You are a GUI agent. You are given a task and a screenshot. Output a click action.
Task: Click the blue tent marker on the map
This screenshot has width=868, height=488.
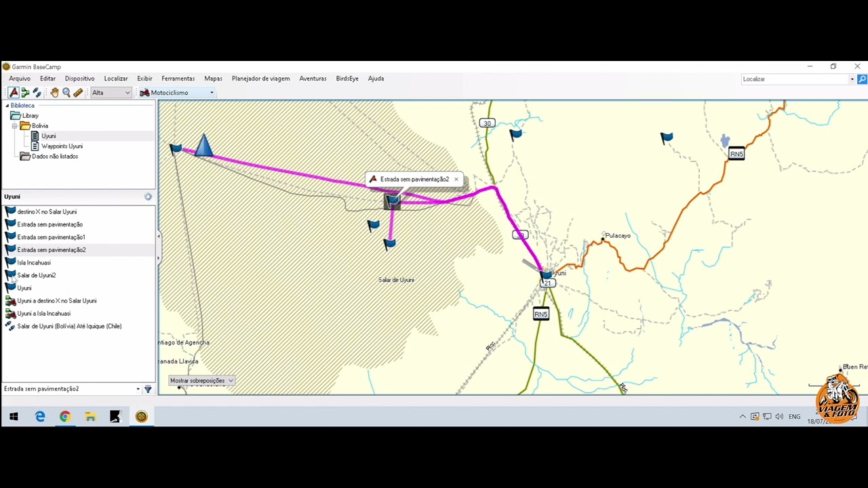[x=203, y=145]
